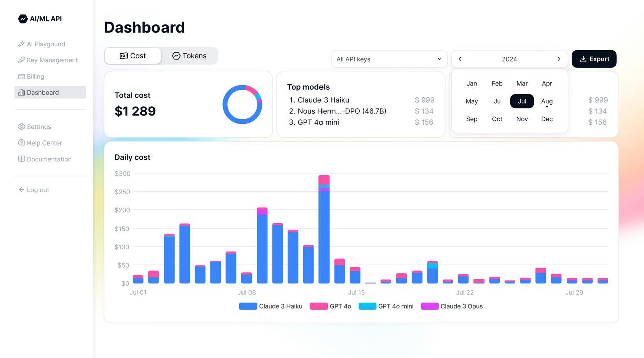
Task: Click the GPT 4o mini top model row
Action: tap(361, 122)
